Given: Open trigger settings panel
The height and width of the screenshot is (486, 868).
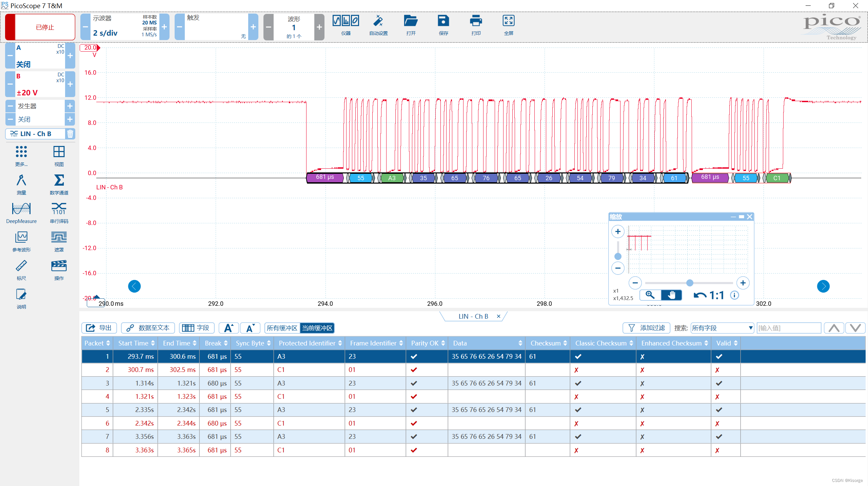Looking at the screenshot, I should pyautogui.click(x=216, y=27).
